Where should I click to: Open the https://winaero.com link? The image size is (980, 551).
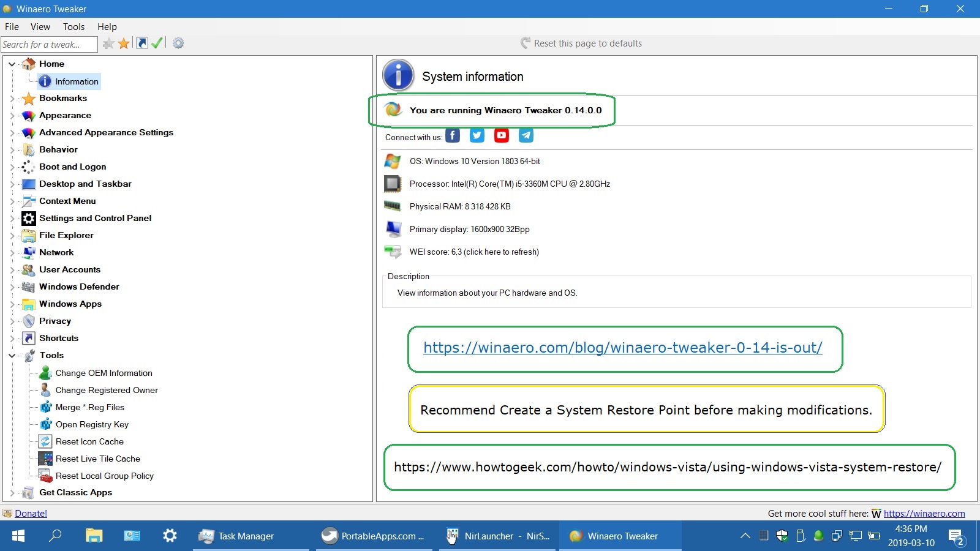[x=924, y=514]
